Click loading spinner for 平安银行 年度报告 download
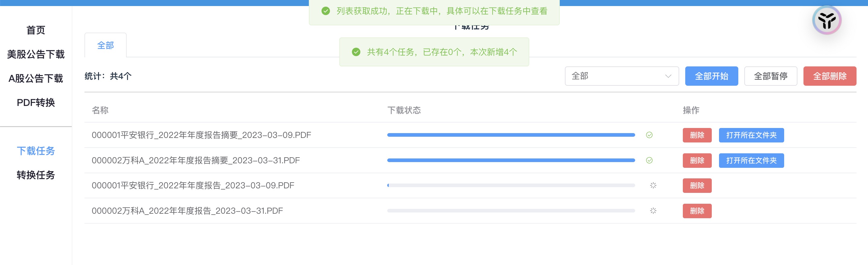The image size is (868, 265). click(x=653, y=185)
